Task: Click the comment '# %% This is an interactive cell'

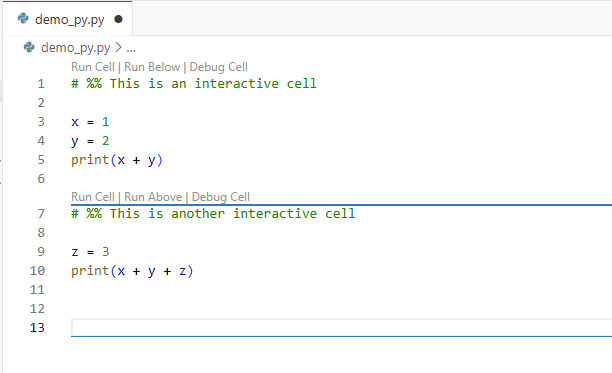Action: tap(194, 83)
